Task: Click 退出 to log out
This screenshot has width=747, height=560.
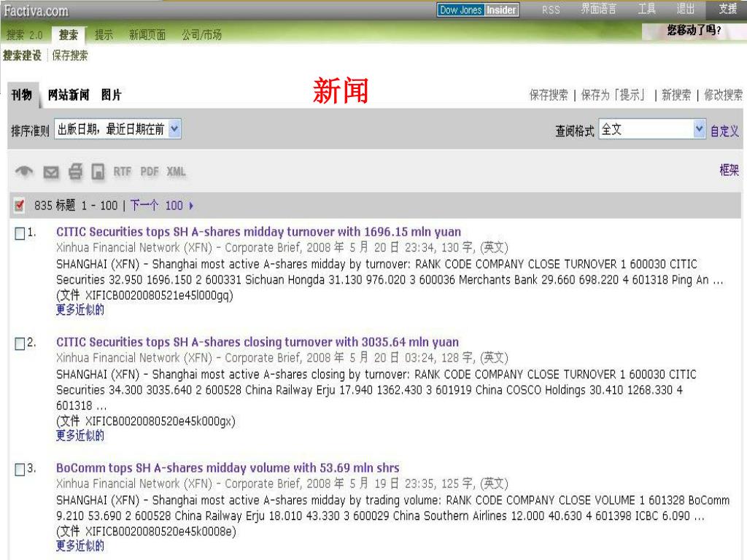Action: (x=686, y=9)
